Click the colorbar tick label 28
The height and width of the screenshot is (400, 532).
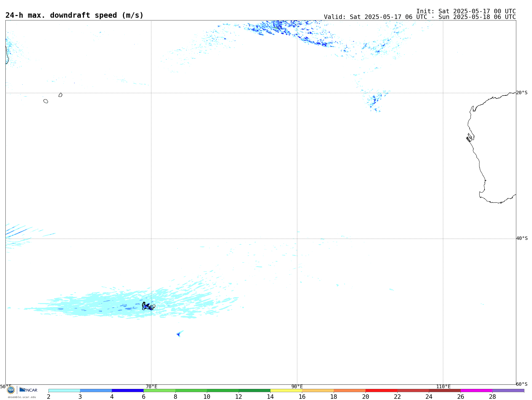pyautogui.click(x=492, y=397)
